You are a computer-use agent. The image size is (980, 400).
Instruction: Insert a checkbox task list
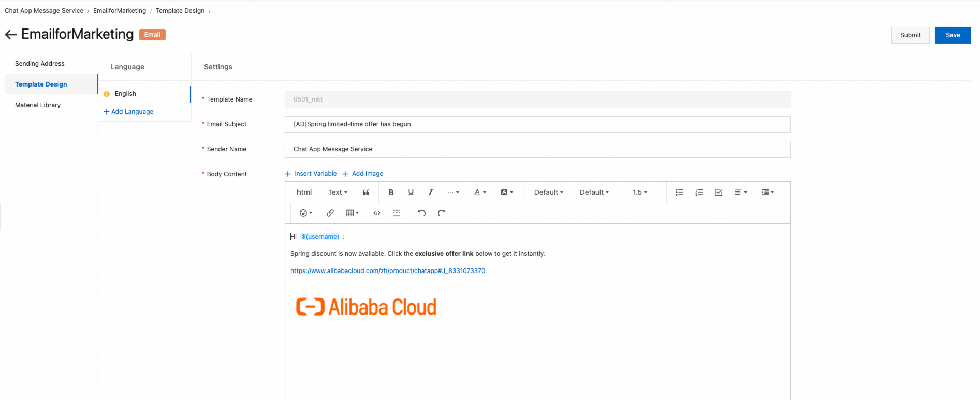pos(719,192)
